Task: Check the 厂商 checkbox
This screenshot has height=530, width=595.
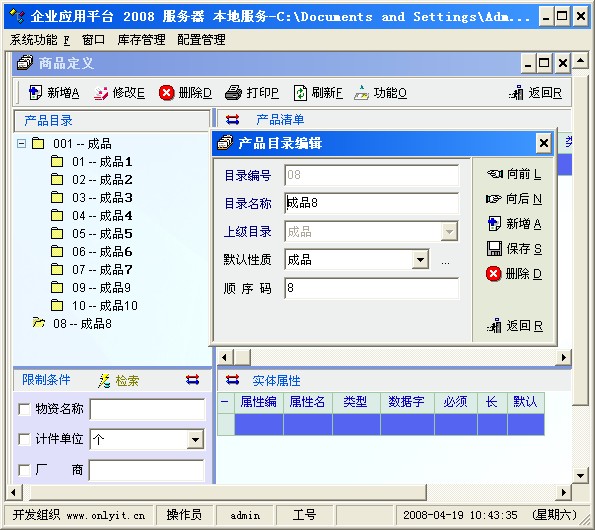Action: click(x=24, y=470)
